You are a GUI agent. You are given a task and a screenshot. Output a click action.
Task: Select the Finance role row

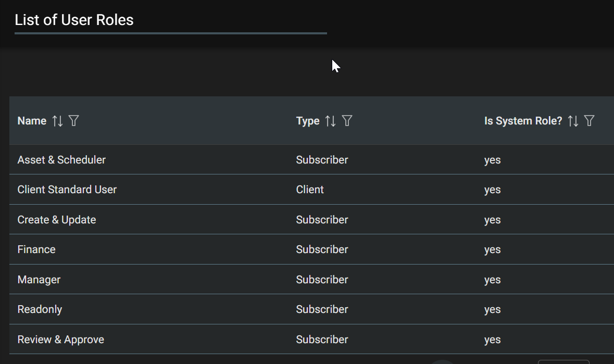coord(36,249)
